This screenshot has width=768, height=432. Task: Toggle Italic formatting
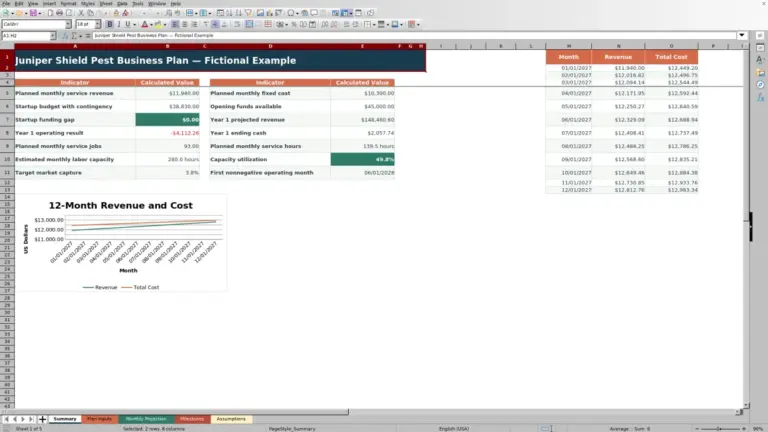[x=119, y=24]
